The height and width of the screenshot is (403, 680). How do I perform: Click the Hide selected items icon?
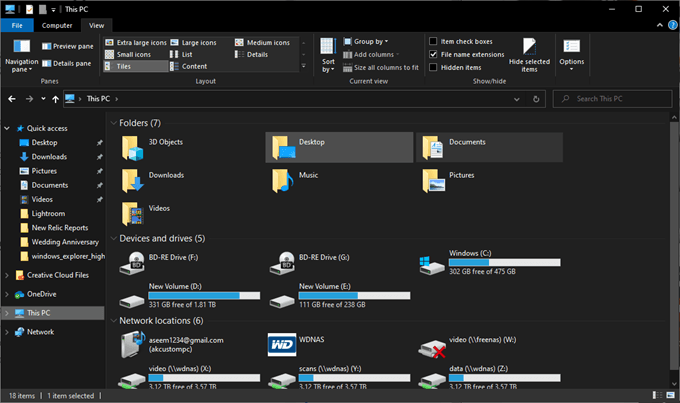(x=529, y=48)
